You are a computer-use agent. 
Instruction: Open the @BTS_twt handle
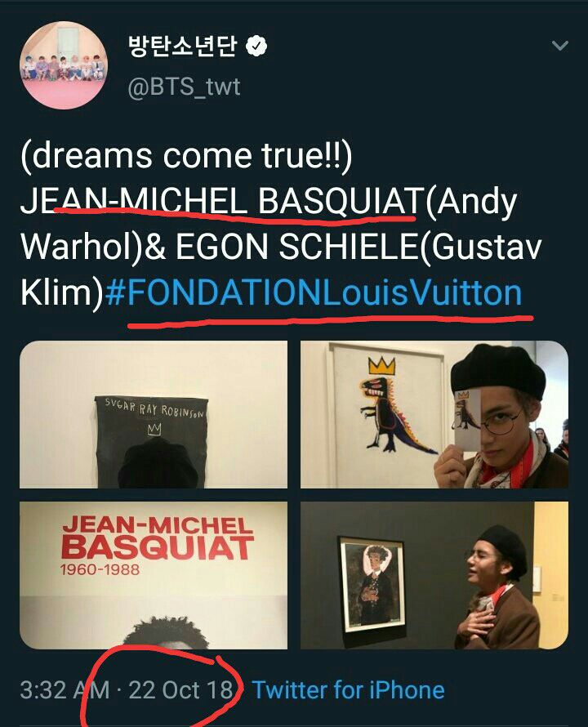[x=184, y=87]
